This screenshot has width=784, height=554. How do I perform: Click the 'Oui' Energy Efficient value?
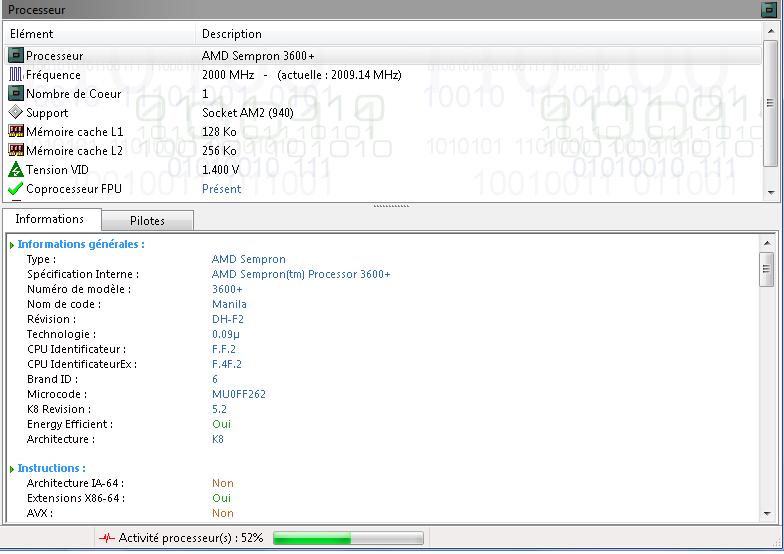click(x=221, y=424)
